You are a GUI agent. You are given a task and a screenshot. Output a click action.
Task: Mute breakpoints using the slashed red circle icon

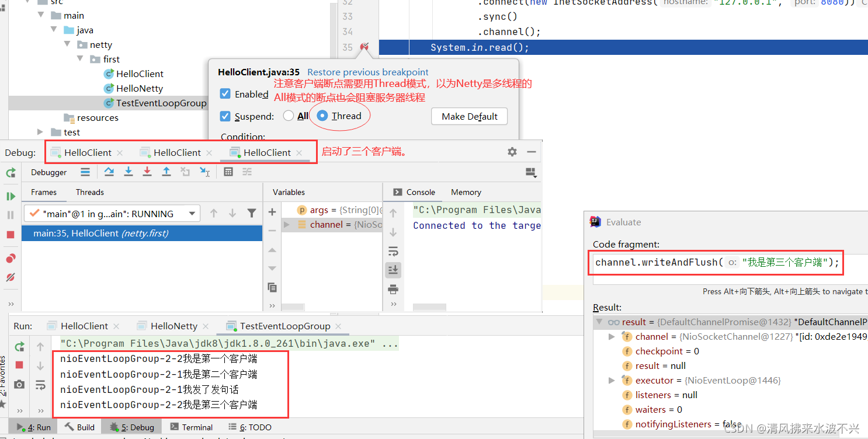[x=11, y=277]
